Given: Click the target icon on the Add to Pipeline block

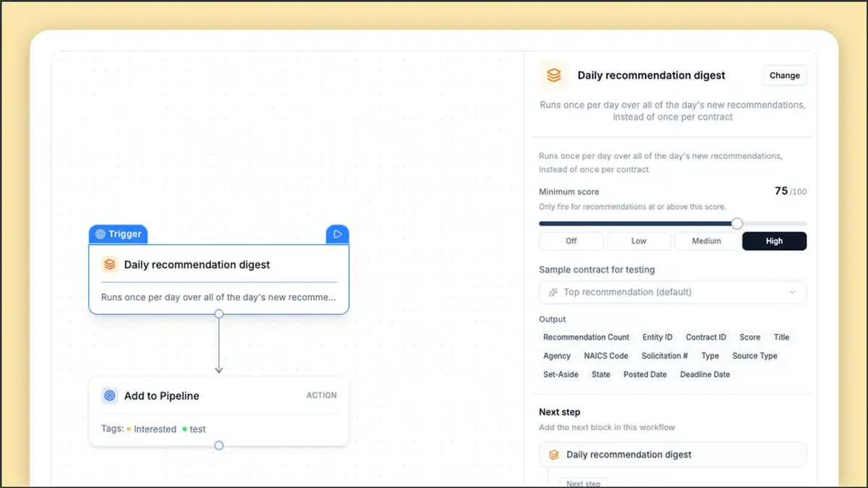Looking at the screenshot, I should point(110,395).
